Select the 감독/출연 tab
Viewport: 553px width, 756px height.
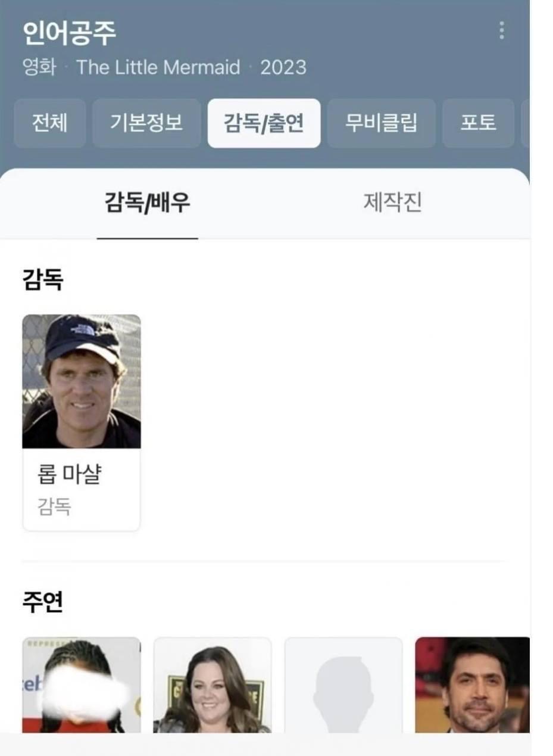click(x=264, y=123)
